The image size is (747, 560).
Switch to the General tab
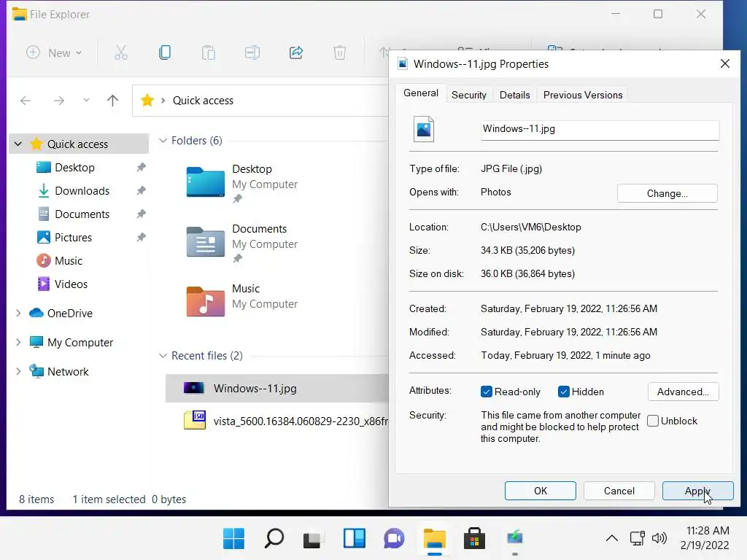tap(421, 93)
